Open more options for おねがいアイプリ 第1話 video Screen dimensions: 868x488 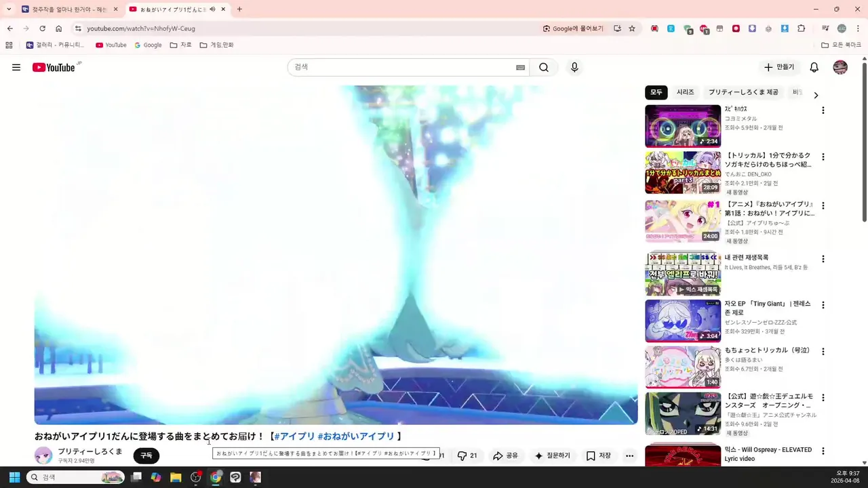pyautogui.click(x=823, y=205)
